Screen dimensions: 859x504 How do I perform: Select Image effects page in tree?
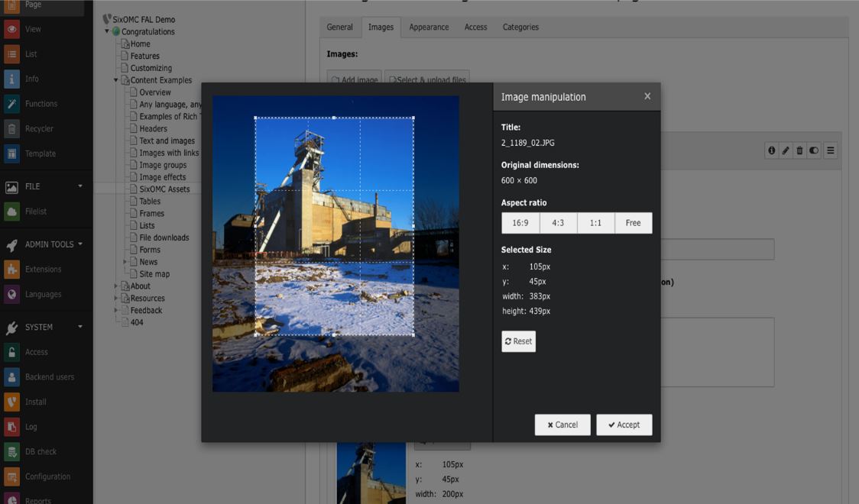tap(163, 177)
